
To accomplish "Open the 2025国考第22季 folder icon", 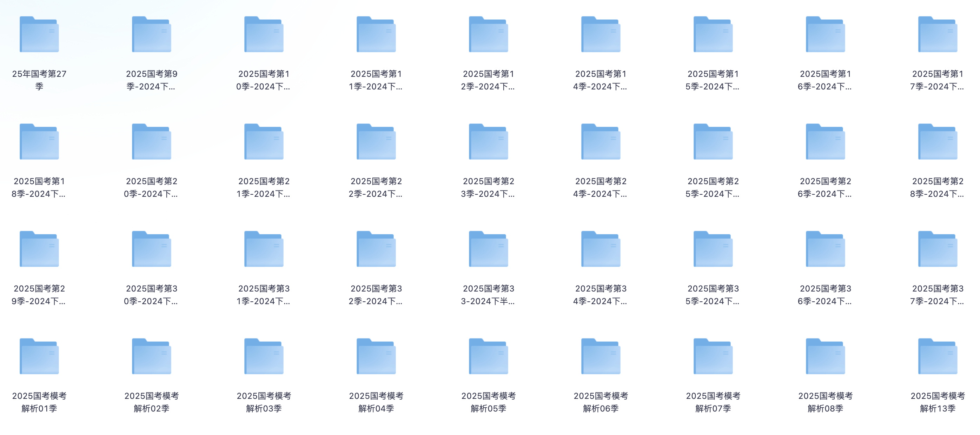I will [x=376, y=141].
